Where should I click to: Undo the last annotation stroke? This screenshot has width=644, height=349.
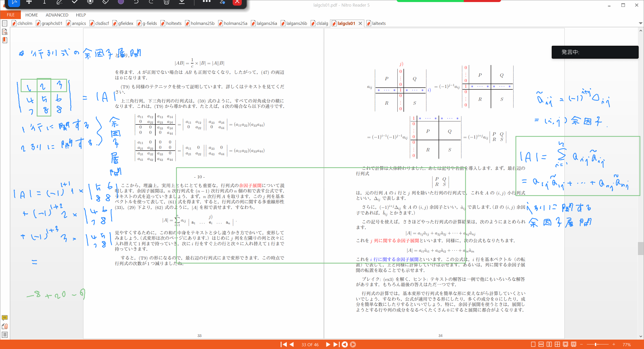tap(136, 2)
